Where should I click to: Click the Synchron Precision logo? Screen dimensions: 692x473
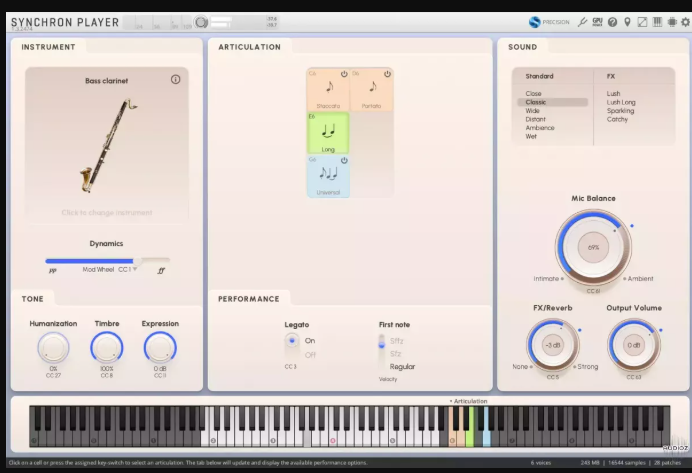[549, 22]
